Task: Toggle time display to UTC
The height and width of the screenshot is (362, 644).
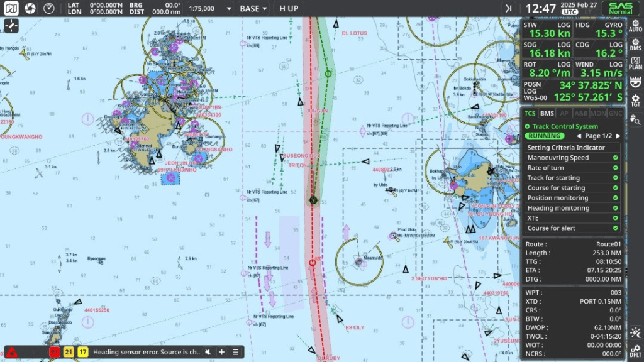Action: [x=570, y=12]
